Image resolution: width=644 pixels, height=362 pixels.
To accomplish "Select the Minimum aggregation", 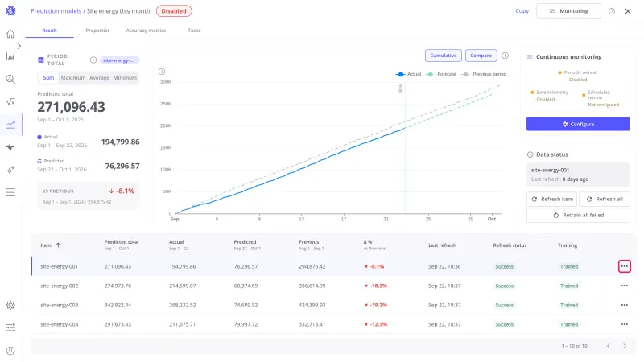I will pyautogui.click(x=125, y=77).
